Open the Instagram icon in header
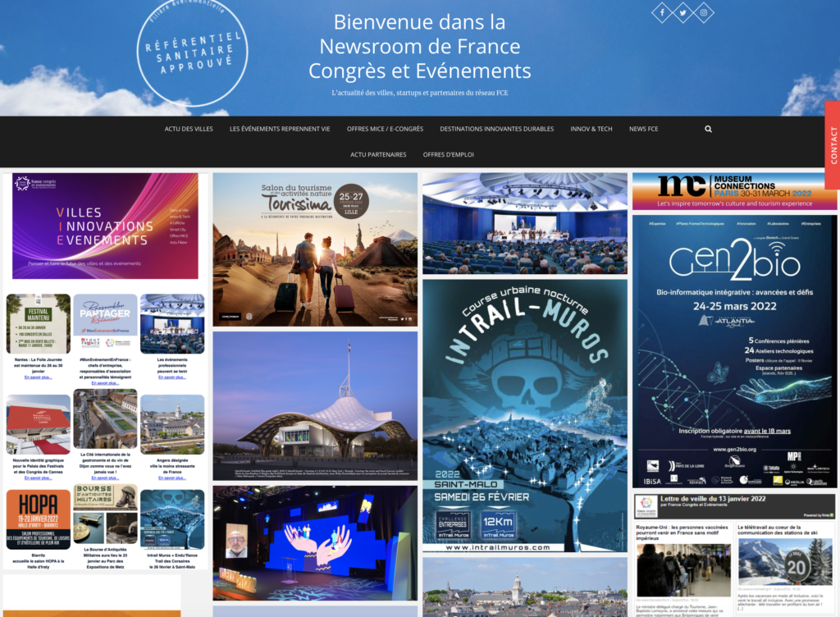Screen dimensions: 840x617 (x=704, y=12)
